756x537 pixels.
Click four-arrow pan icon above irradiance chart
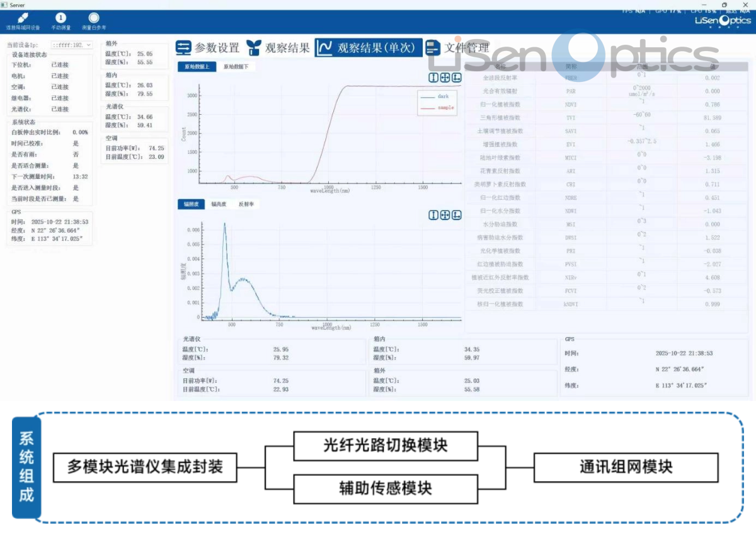pyautogui.click(x=445, y=215)
